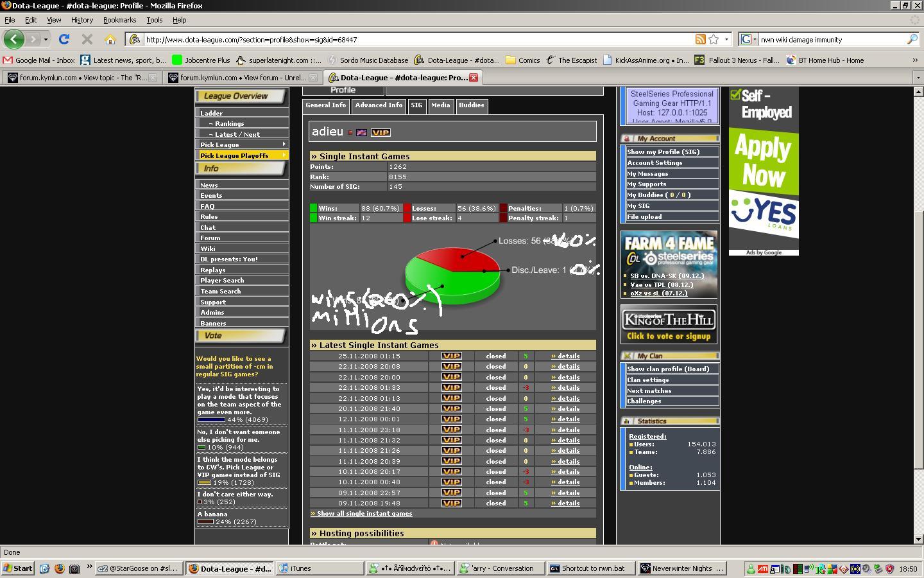This screenshot has height=578, width=924.
Task: Open the iTunes taskbar button
Action: [320, 568]
